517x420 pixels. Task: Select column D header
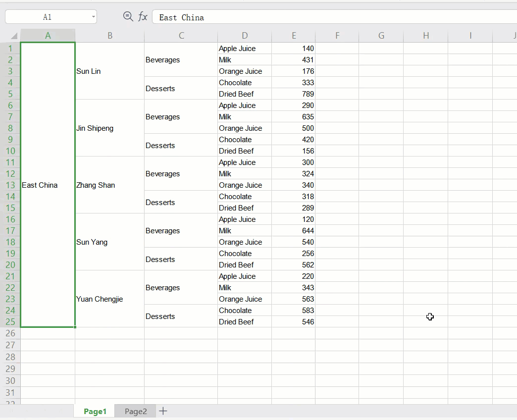pyautogui.click(x=245, y=36)
